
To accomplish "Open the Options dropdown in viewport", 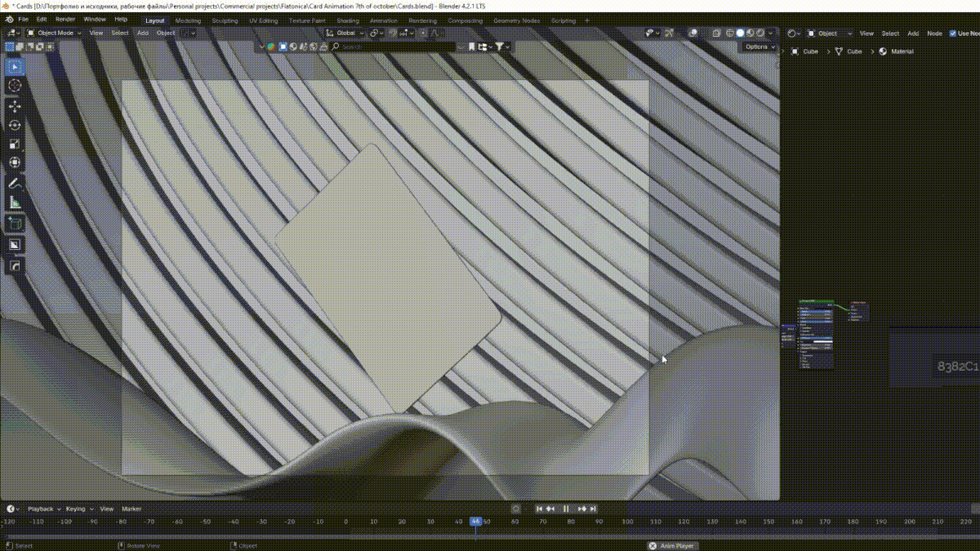I will click(759, 47).
